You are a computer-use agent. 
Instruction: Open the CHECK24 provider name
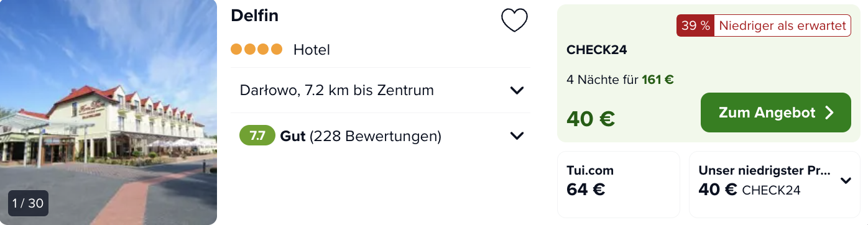click(x=596, y=50)
